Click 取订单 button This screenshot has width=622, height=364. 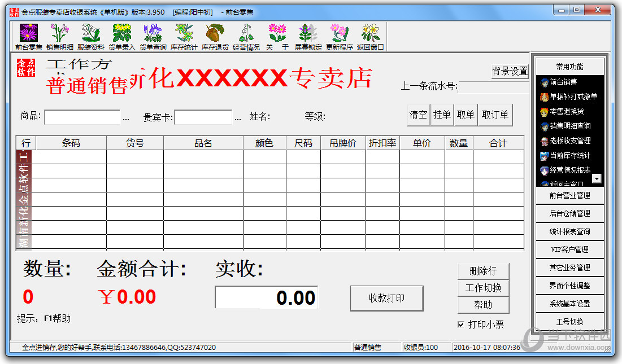(x=495, y=115)
